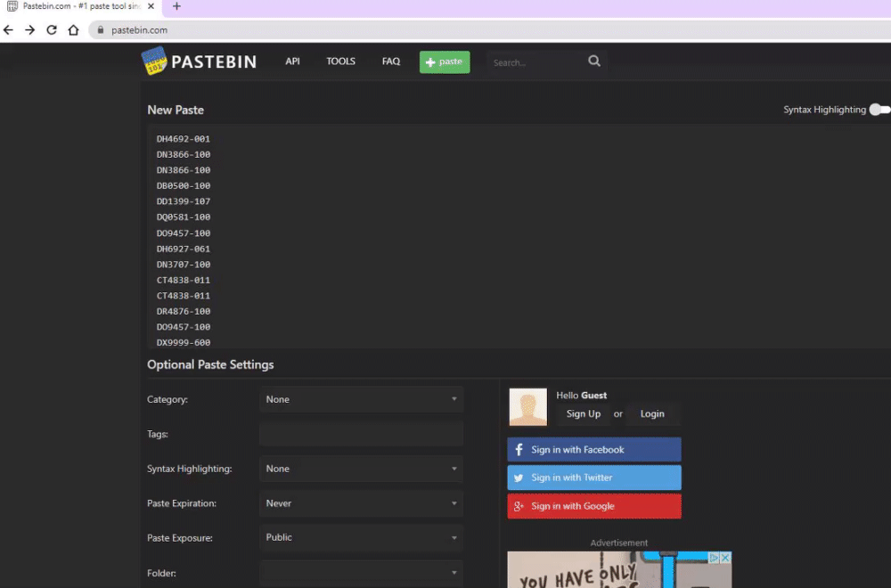Screen dimensions: 891x588
Task: Expand the Paste Expiration dropdown
Action: click(x=361, y=503)
